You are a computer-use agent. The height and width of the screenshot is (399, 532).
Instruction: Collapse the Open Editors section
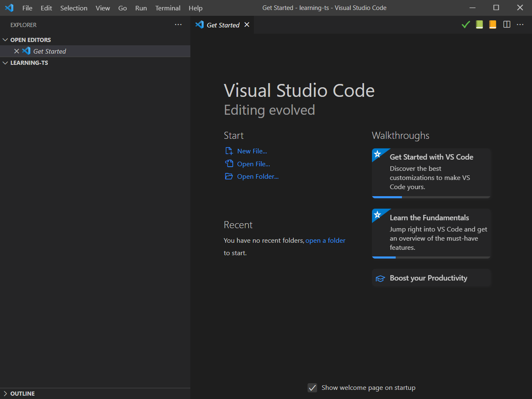pos(5,40)
